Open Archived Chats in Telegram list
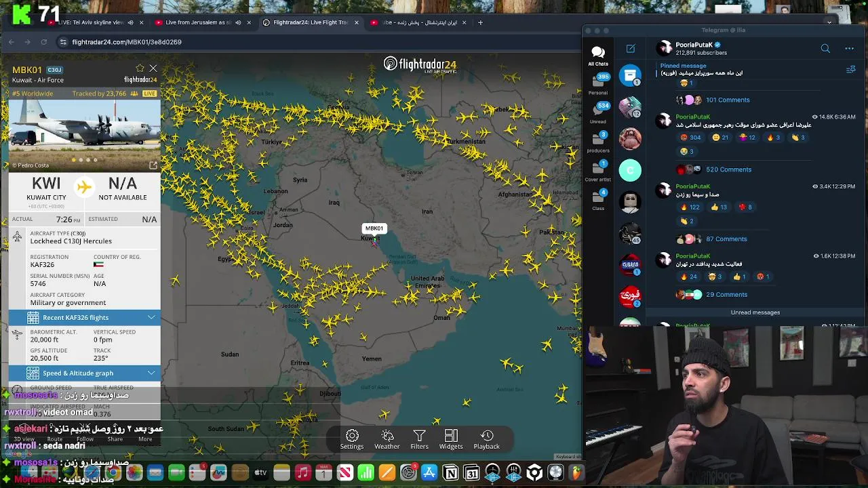The image size is (868, 488). (630, 77)
